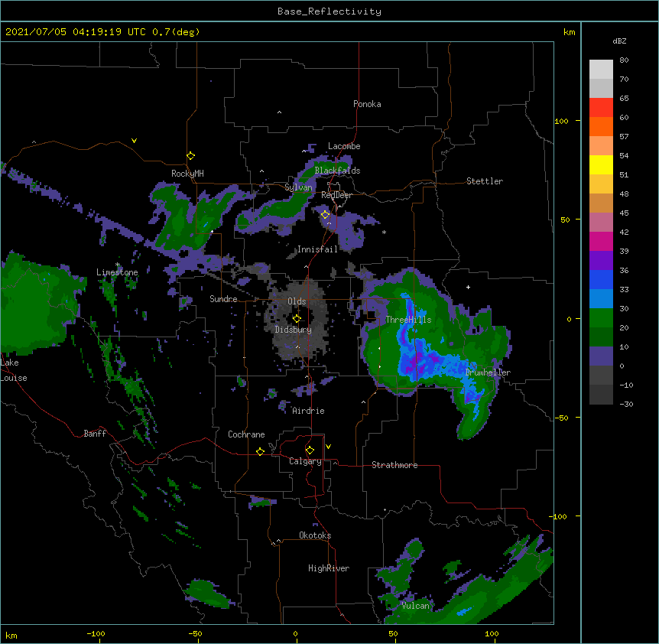Click the Drumheller label

(x=488, y=372)
